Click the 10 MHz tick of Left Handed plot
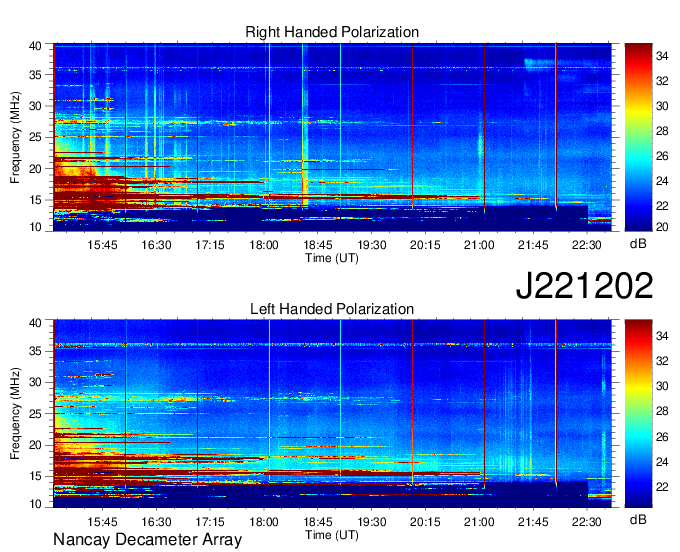This screenshot has height=552, width=680. click(x=36, y=503)
